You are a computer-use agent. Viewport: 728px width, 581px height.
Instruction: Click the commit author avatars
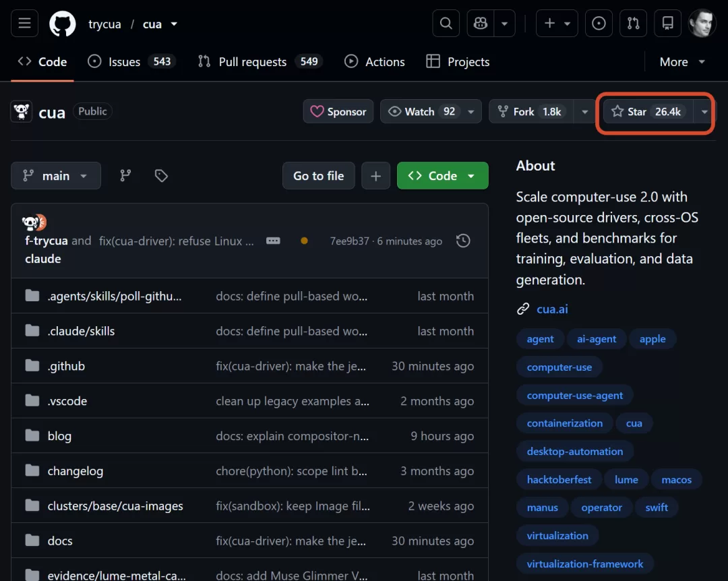click(x=34, y=222)
